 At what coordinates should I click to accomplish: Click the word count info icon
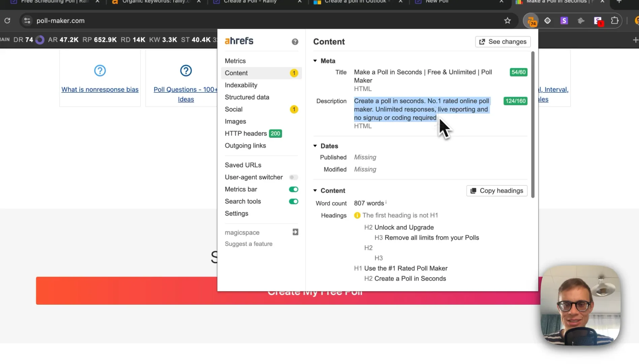(386, 202)
